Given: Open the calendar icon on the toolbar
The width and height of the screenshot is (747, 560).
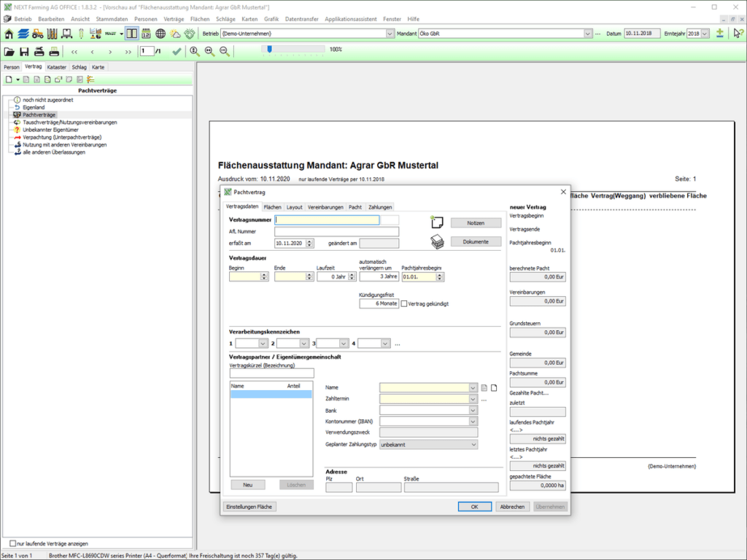Looking at the screenshot, I should tap(145, 33).
